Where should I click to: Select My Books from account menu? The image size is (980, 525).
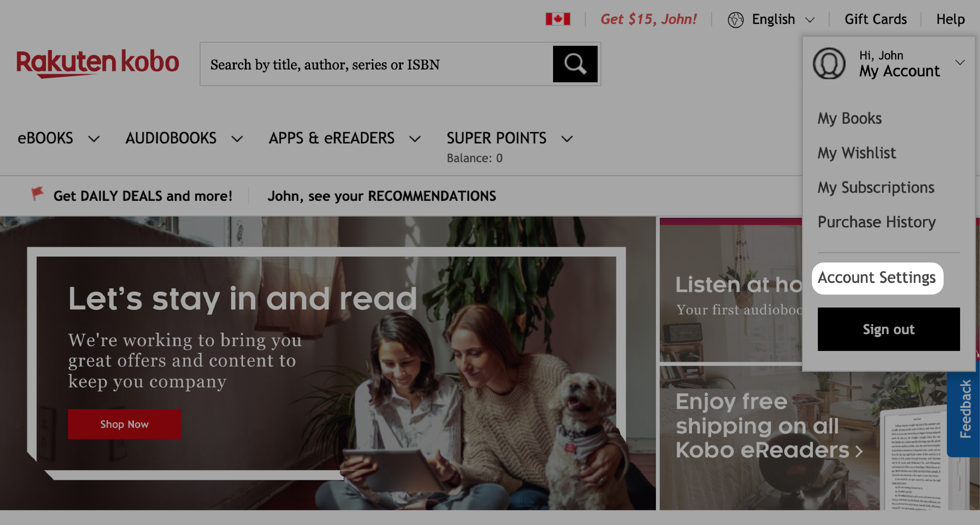pos(850,118)
